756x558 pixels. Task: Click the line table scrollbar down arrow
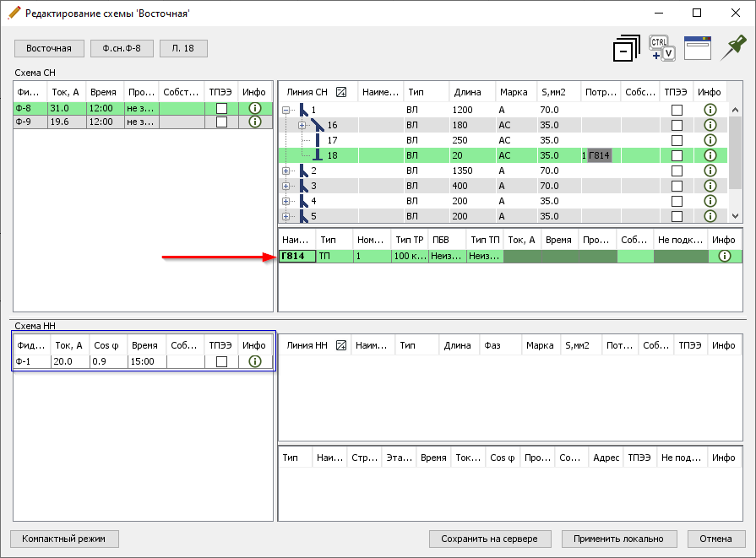pyautogui.click(x=735, y=216)
